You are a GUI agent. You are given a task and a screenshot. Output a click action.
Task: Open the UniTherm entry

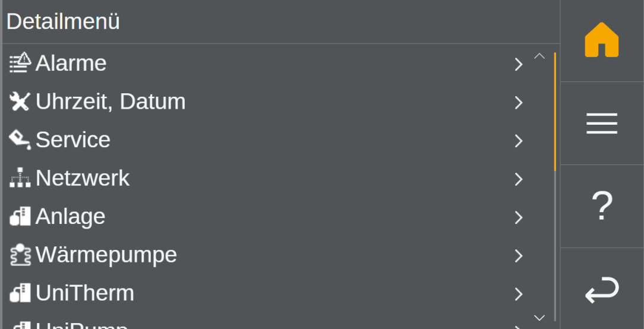tap(85, 293)
